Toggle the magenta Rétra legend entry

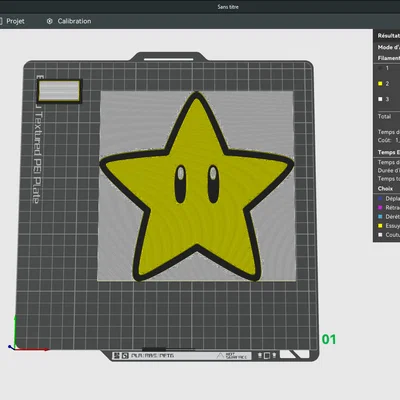tap(380, 207)
